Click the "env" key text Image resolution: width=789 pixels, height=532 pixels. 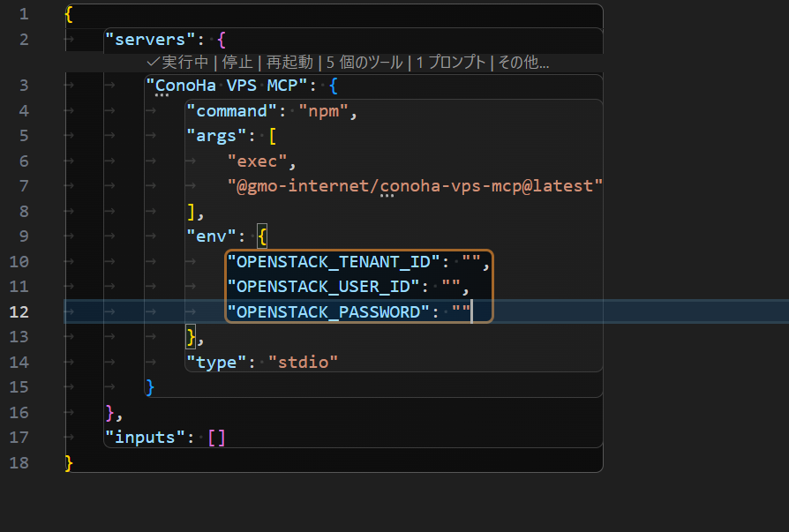(x=211, y=236)
